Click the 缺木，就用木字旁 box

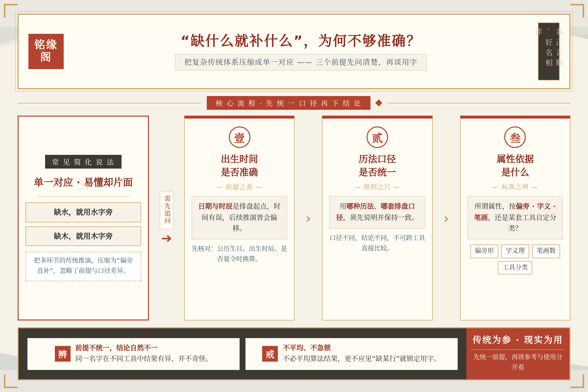click(83, 236)
